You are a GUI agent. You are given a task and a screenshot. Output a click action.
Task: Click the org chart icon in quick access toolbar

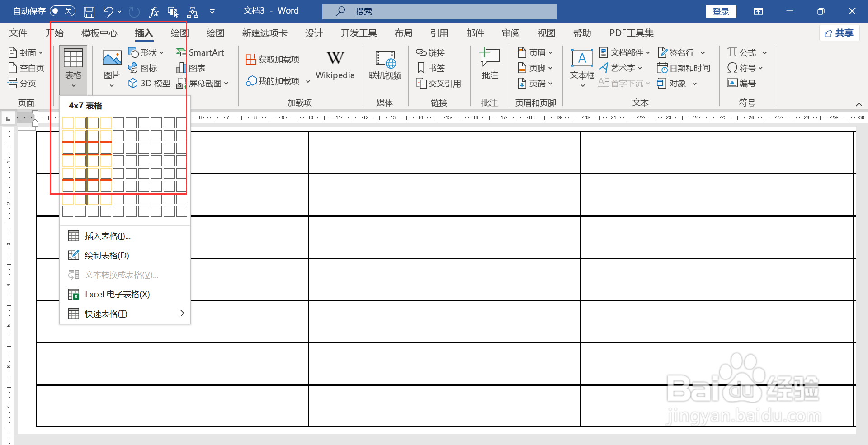click(193, 11)
